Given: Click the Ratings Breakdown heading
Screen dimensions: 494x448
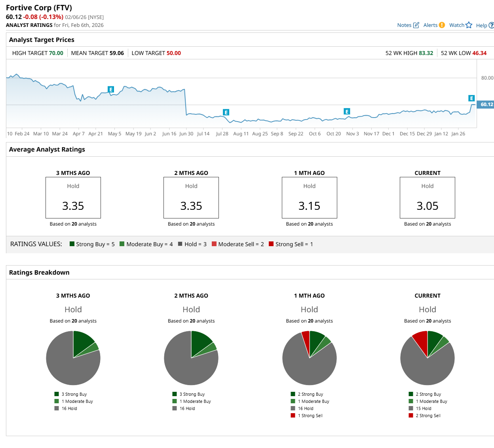Looking at the screenshot, I should pos(39,272).
